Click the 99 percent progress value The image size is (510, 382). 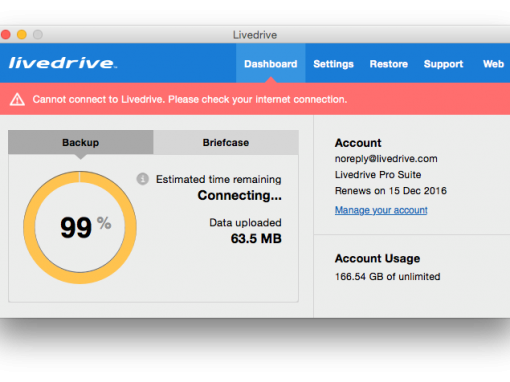click(76, 228)
